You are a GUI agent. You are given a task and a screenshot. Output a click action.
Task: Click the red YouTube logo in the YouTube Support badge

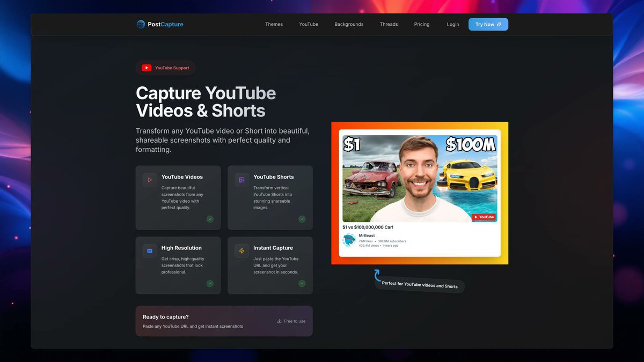coord(147,68)
